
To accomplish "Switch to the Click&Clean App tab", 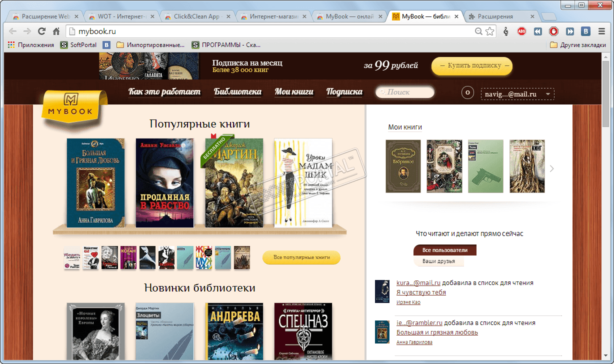I will pos(197,16).
